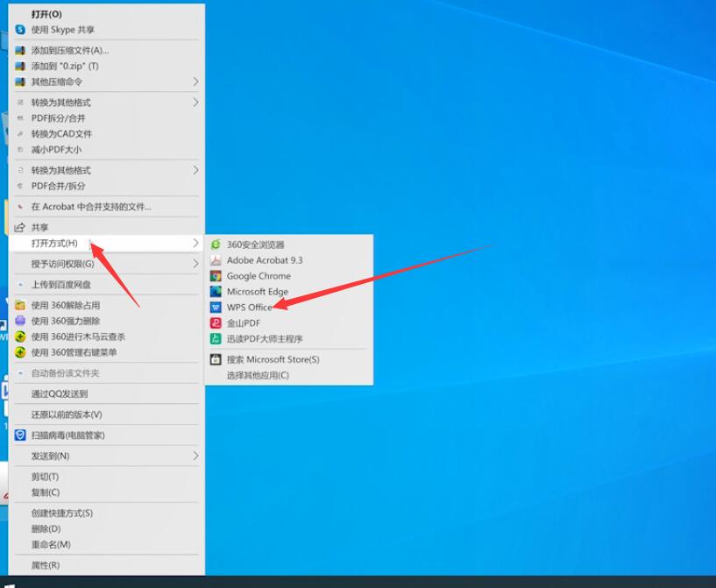Image resolution: width=716 pixels, height=588 pixels.
Task: Open 属性(R) properties entry
Action: tap(106, 565)
